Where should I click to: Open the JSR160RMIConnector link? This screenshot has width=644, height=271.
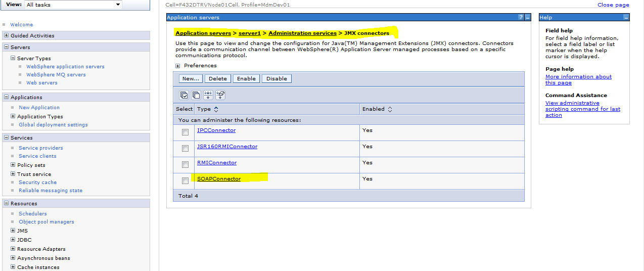[x=227, y=146]
